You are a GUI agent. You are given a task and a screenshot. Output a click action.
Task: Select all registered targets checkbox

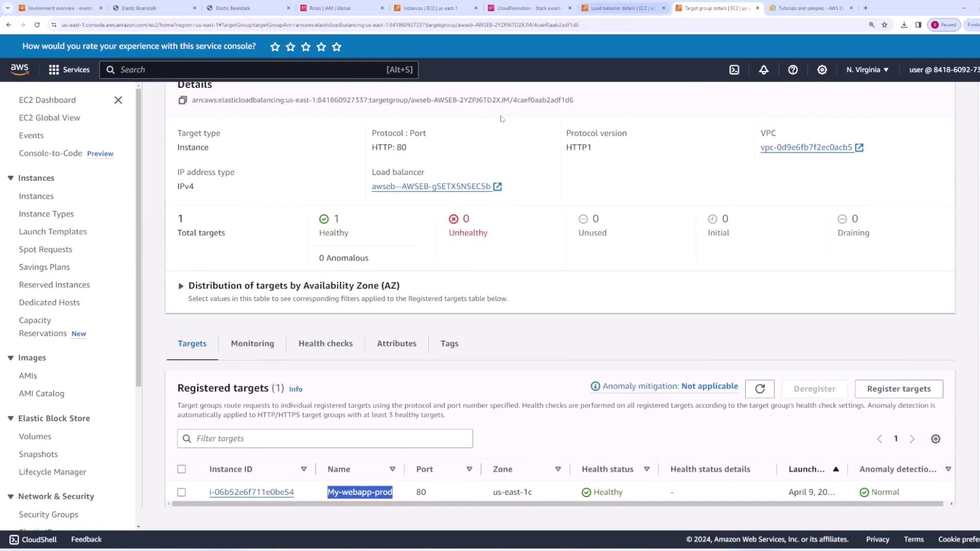point(181,469)
